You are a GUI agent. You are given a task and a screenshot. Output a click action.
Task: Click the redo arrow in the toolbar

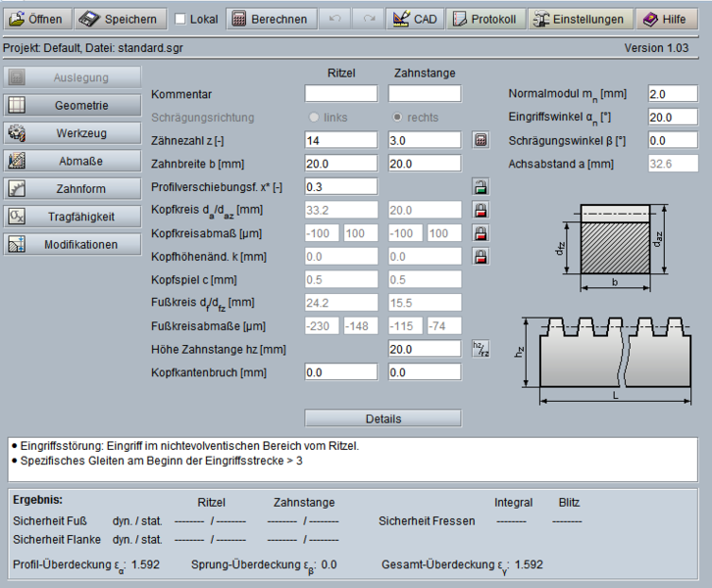pos(370,19)
